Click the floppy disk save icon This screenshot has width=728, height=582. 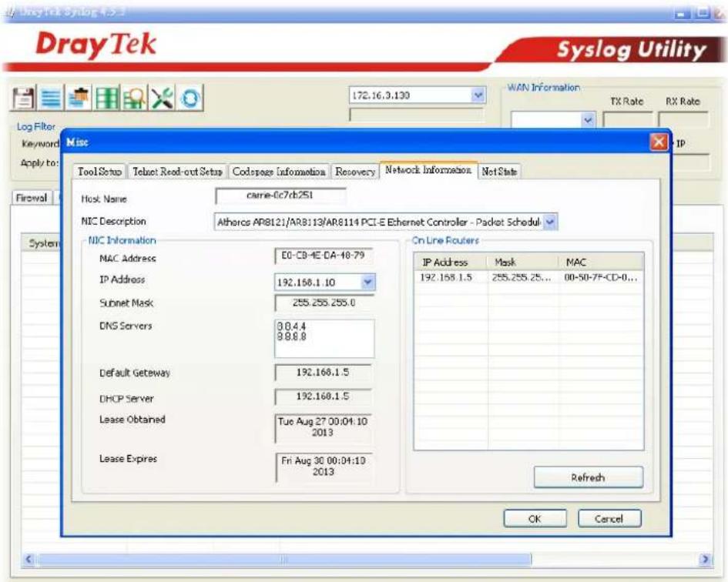[23, 98]
